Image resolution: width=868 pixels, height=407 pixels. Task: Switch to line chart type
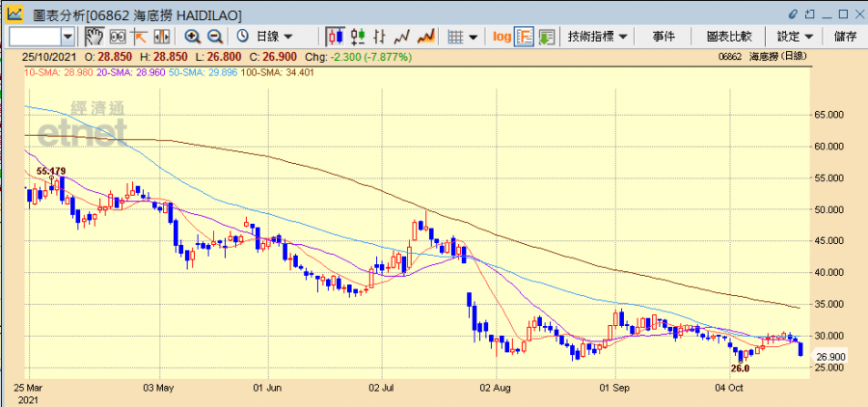[x=402, y=37]
